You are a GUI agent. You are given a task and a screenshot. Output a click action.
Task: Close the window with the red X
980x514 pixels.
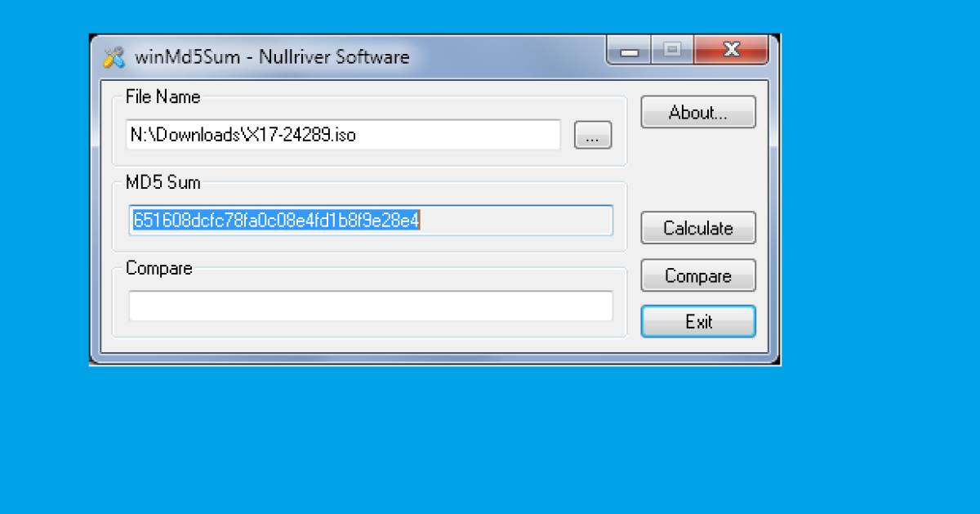tap(732, 51)
